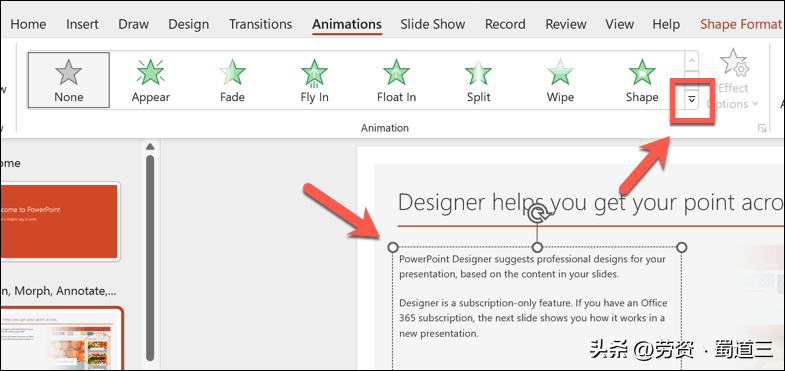The width and height of the screenshot is (785, 371).
Task: Open the Slide Show tab
Action: [433, 25]
